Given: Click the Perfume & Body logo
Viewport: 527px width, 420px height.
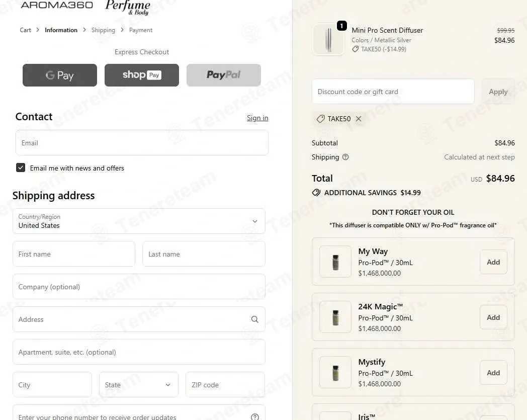Looking at the screenshot, I should (x=128, y=7).
